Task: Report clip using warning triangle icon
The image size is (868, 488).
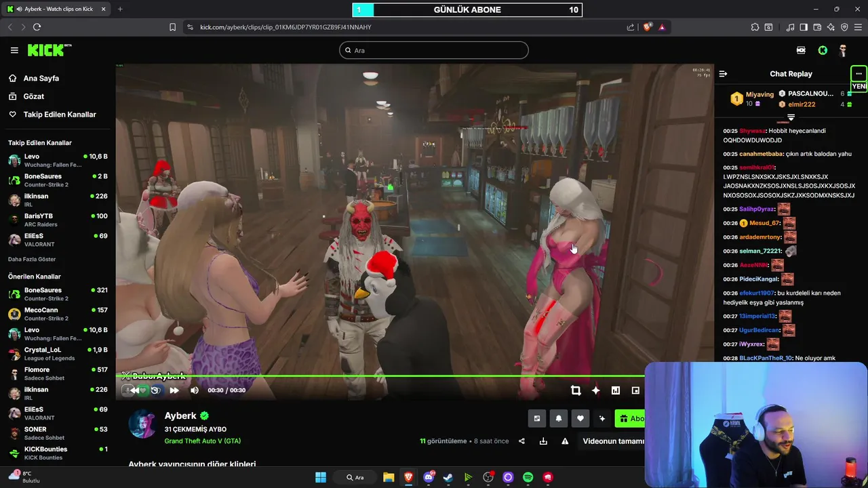Action: coord(565,441)
